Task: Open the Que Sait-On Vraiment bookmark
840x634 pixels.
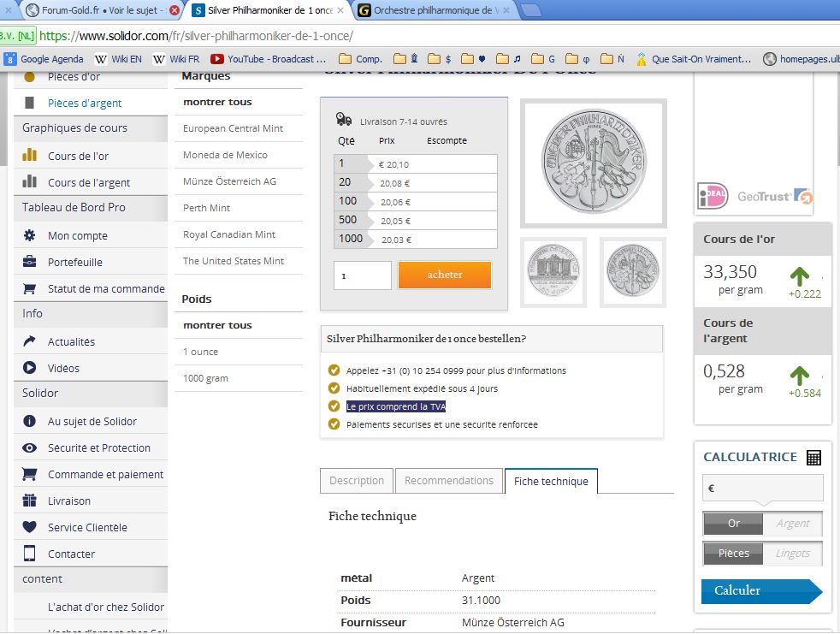Action: (694, 59)
